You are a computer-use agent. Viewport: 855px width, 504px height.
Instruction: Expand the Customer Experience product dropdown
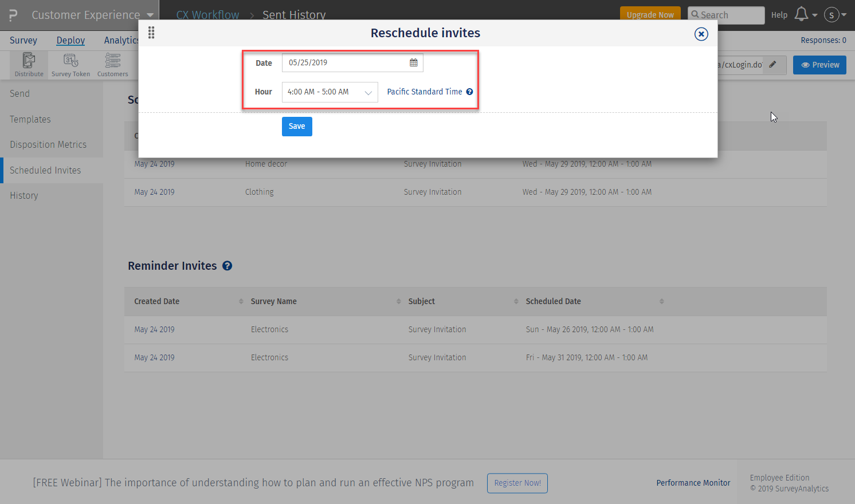tap(150, 15)
